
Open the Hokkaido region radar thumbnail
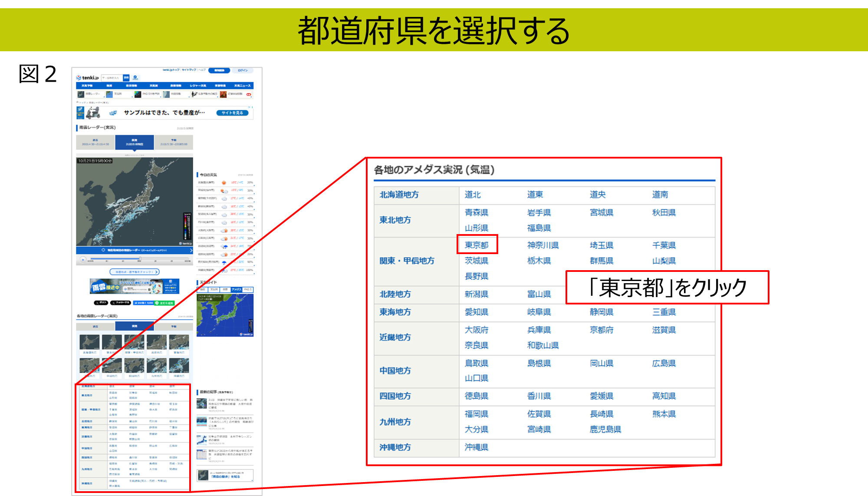pyautogui.click(x=89, y=343)
